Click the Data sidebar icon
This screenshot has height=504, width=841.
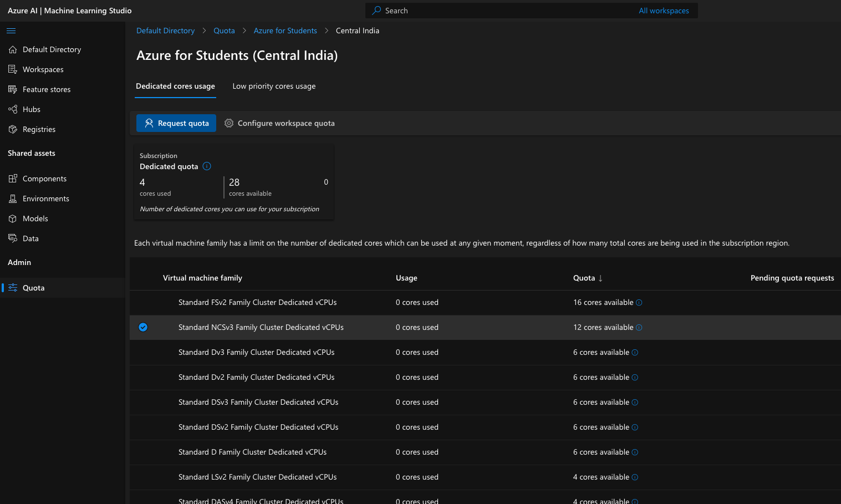[x=13, y=238]
